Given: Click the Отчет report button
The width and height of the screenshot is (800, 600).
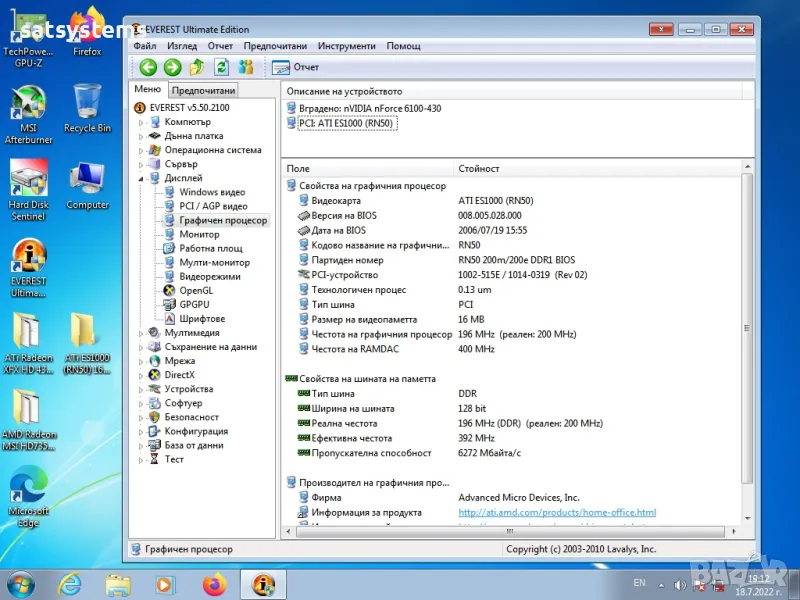Looking at the screenshot, I should tap(295, 67).
